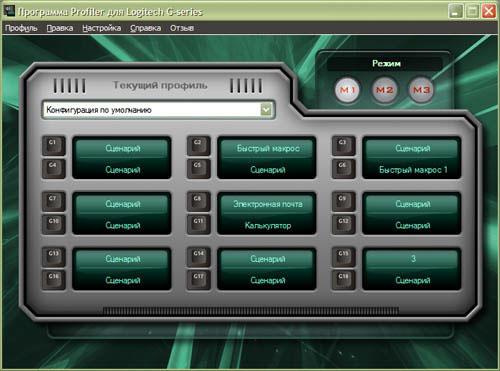Viewport: 500px width, 371px height.
Task: Switch to M1 mode
Action: point(347,90)
